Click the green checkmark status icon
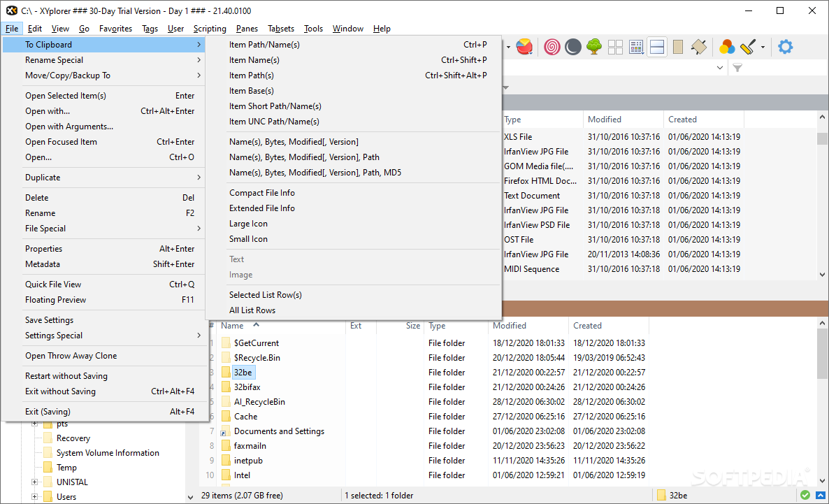This screenshot has height=504, width=829. [x=805, y=496]
